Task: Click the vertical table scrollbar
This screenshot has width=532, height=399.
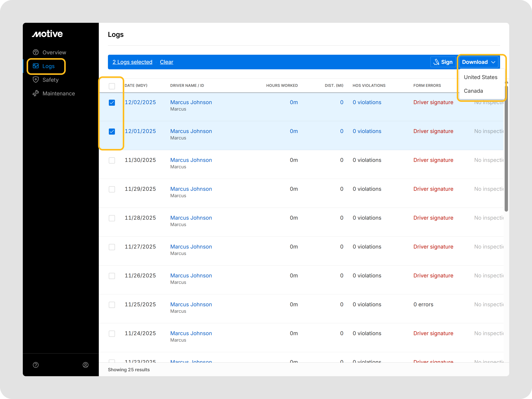Action: click(x=506, y=149)
